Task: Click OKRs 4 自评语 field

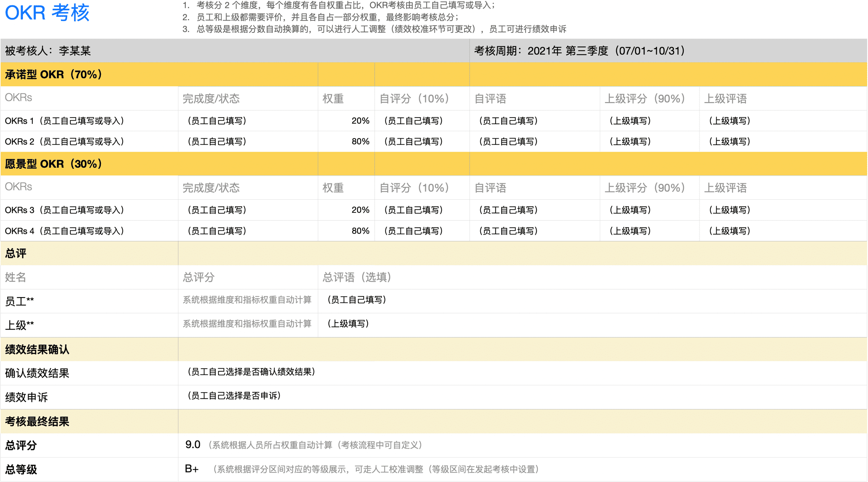Action: point(535,231)
